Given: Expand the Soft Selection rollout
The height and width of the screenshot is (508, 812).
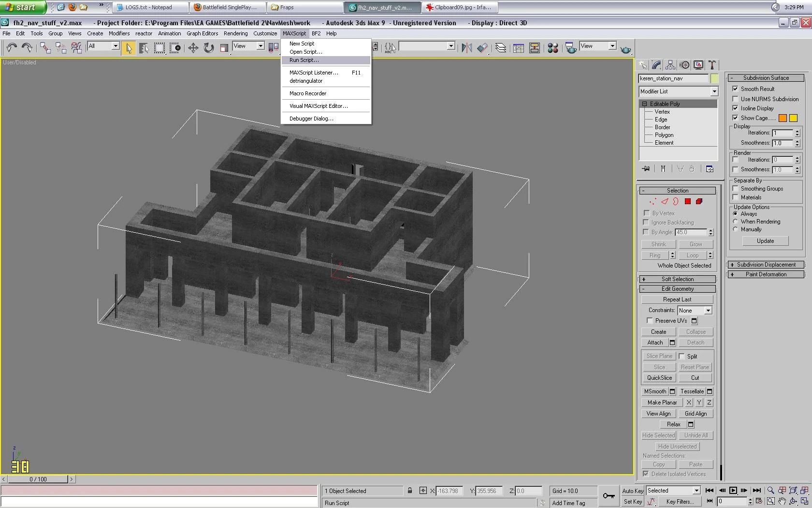Looking at the screenshot, I should point(677,279).
